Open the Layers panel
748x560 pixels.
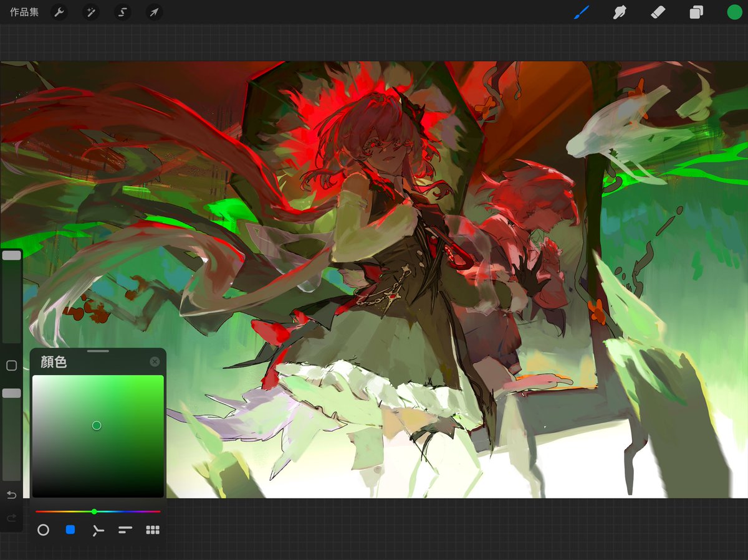click(x=696, y=12)
